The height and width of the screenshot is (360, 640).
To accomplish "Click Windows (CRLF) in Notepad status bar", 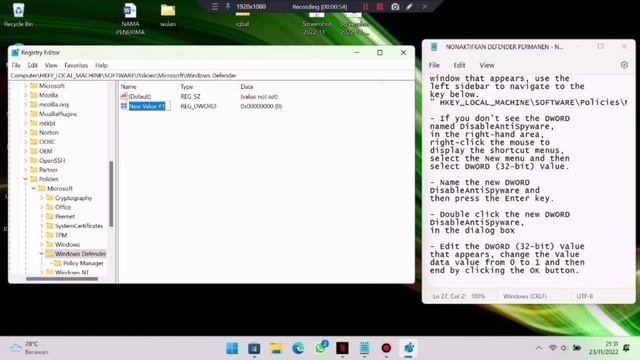I will tap(525, 296).
